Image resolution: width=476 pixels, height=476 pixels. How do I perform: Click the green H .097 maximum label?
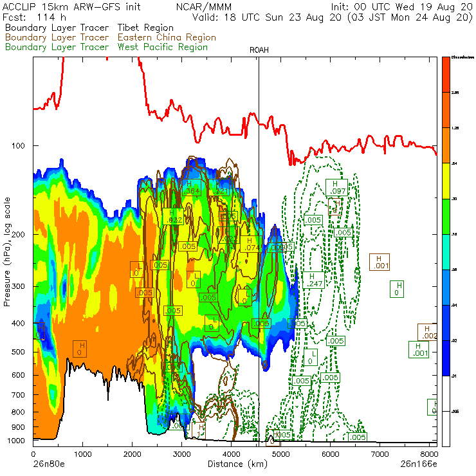pyautogui.click(x=336, y=187)
